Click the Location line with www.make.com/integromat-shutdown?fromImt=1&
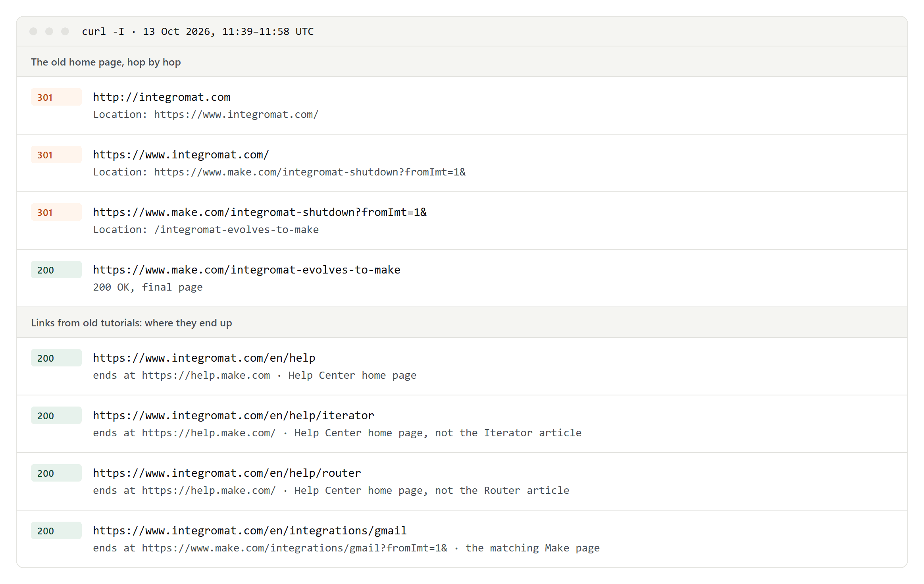 pyautogui.click(x=279, y=172)
